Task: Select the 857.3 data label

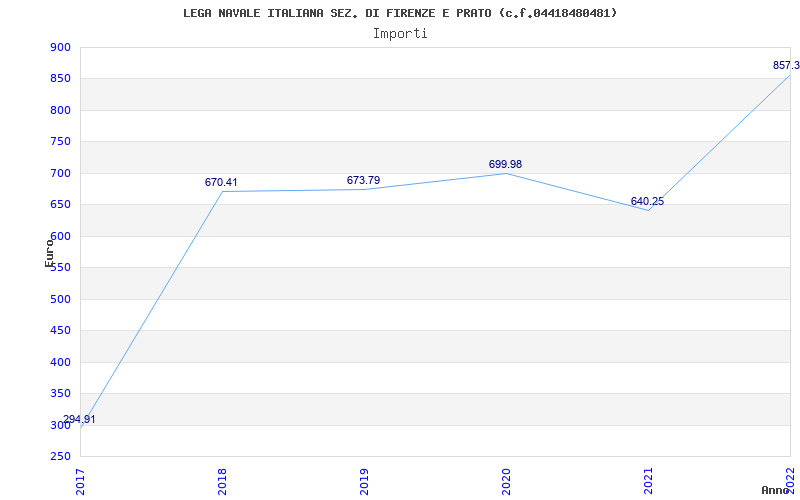Action: 786,65
